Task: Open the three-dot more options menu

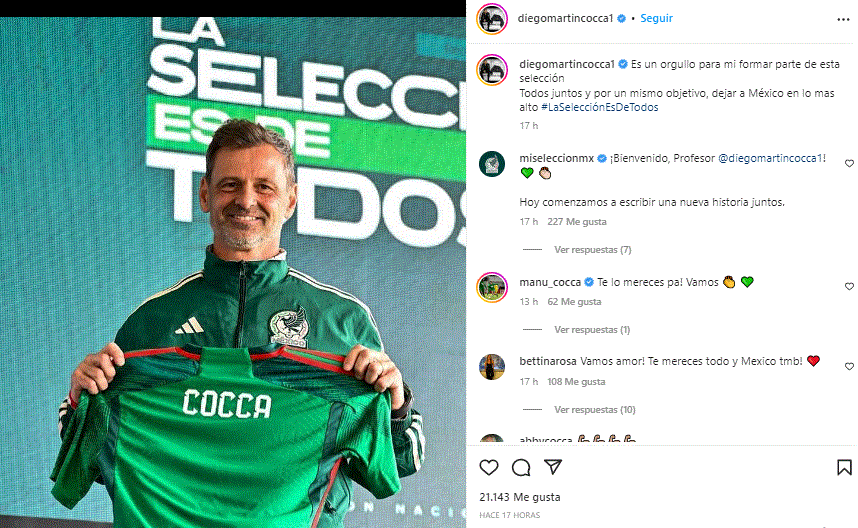Action: tap(843, 20)
